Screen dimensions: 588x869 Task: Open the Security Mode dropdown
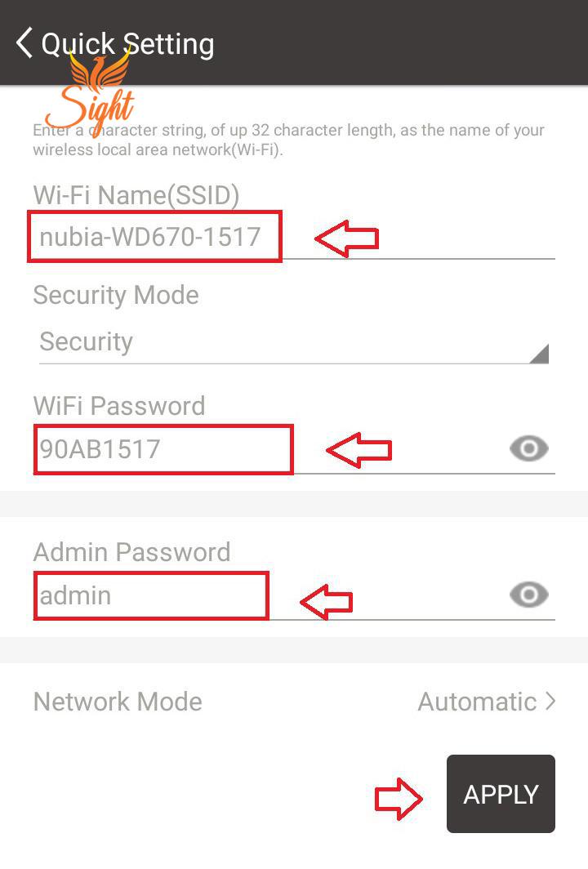point(294,341)
